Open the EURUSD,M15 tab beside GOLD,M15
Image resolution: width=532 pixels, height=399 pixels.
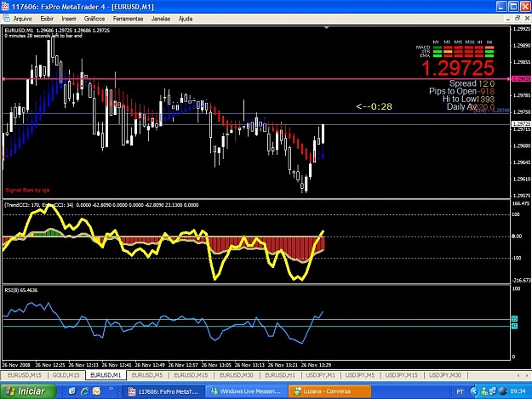pos(25,375)
